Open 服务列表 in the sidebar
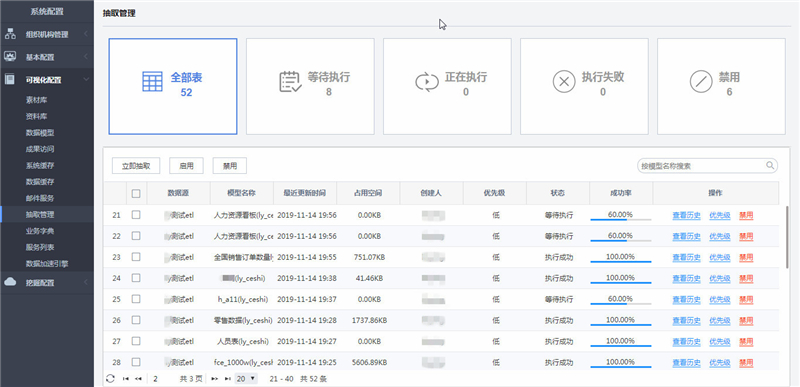Viewport: 800px width, 387px height. tap(40, 247)
